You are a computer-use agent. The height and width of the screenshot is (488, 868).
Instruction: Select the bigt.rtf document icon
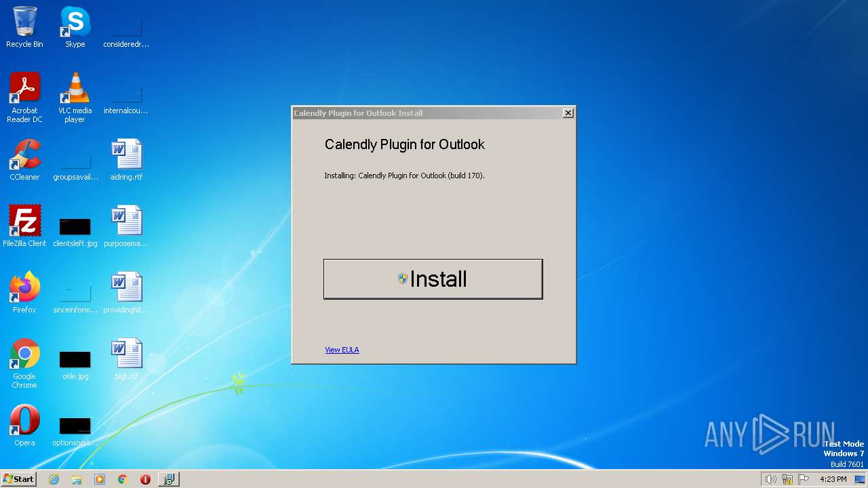(126, 359)
